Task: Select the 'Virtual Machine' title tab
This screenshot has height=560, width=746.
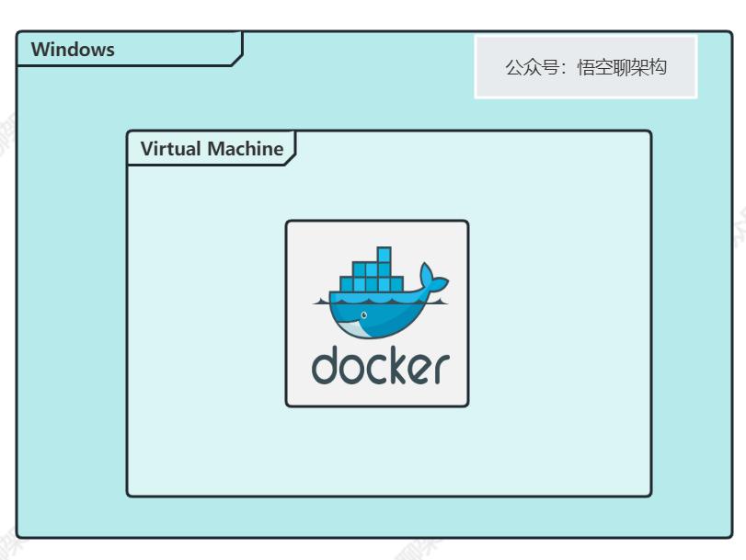Action: [x=211, y=148]
